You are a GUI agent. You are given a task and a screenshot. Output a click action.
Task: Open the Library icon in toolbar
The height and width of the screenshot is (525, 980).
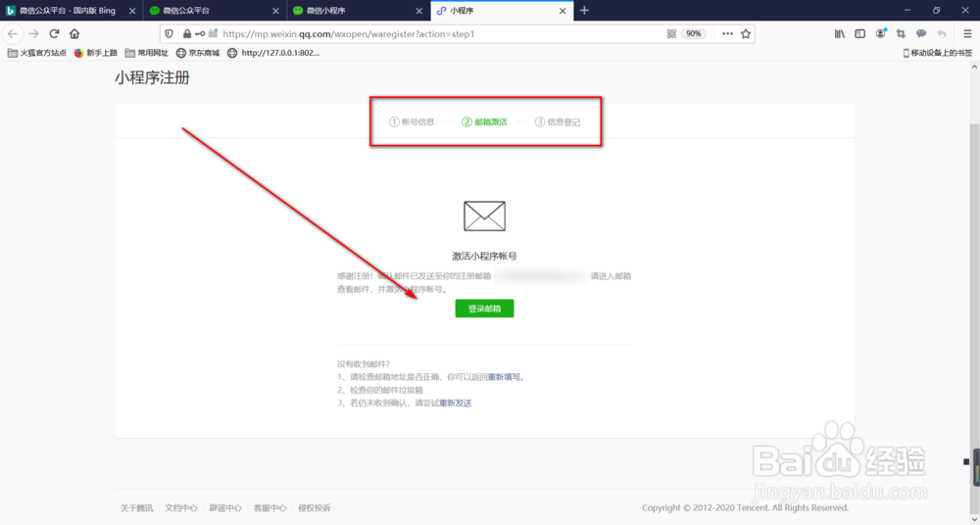coord(840,33)
